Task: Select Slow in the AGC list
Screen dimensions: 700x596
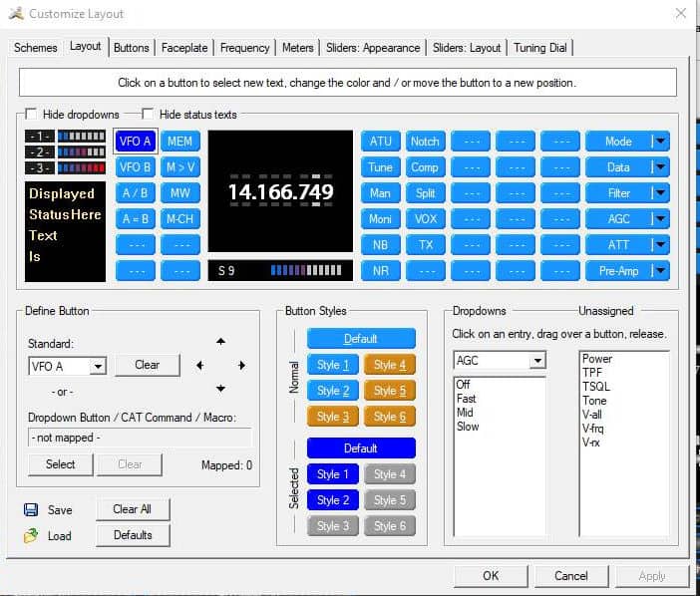Action: (x=468, y=427)
